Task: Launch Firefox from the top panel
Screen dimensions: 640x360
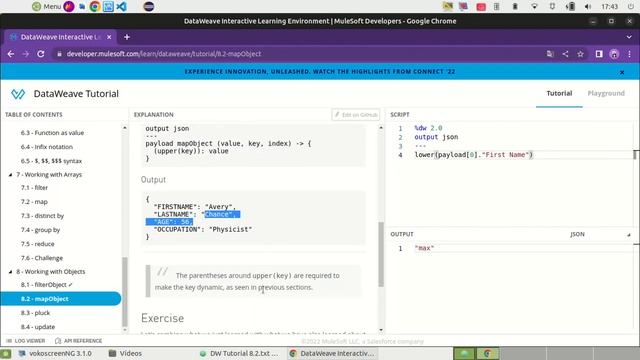Action: click(x=69, y=7)
